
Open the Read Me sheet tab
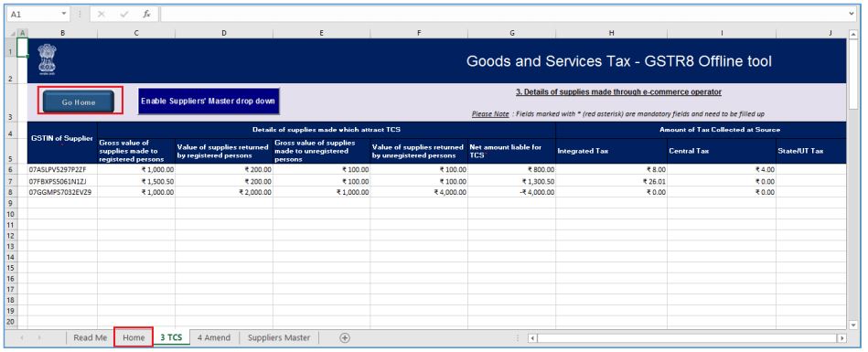(91, 337)
